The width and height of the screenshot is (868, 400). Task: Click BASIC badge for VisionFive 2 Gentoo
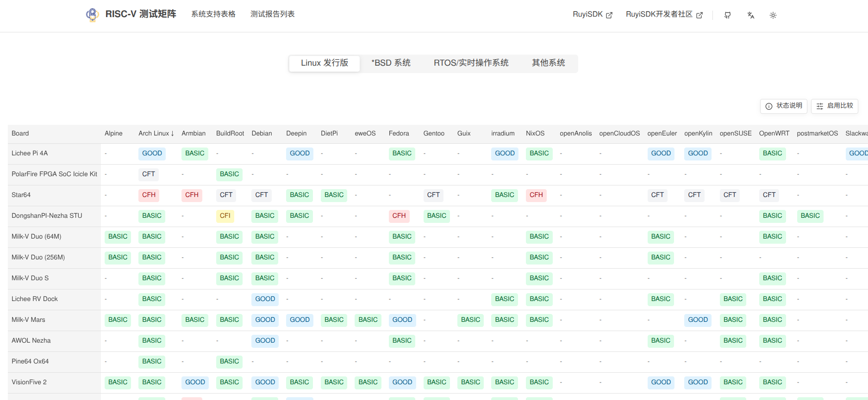[437, 382]
